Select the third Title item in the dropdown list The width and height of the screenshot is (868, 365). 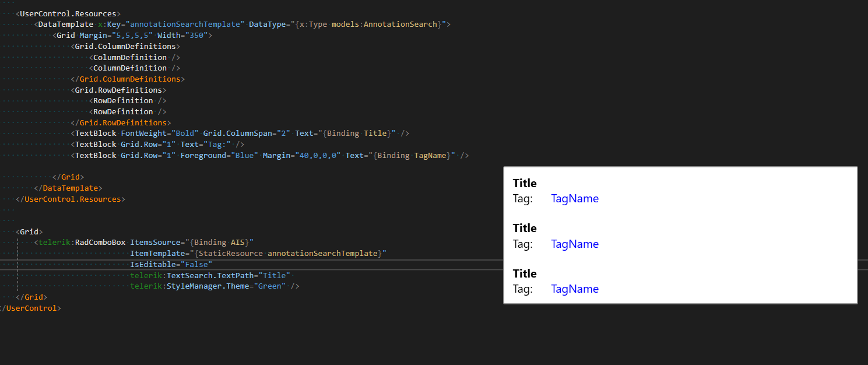click(525, 274)
